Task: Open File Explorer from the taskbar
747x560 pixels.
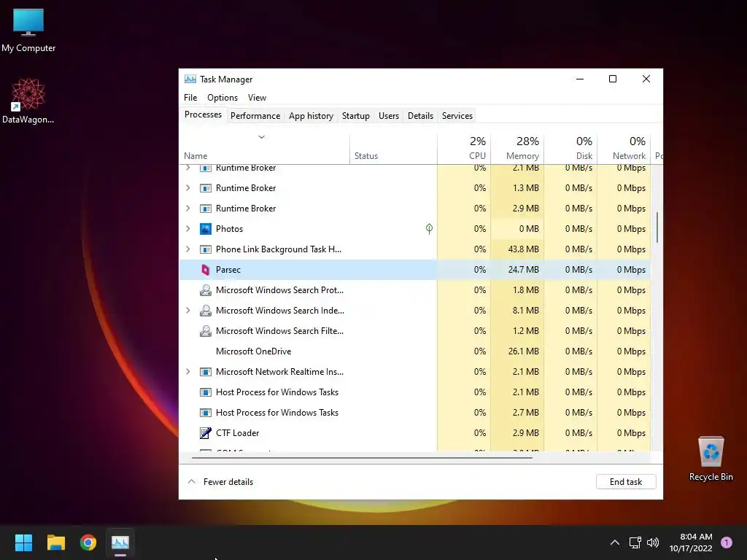Action: [x=55, y=542]
